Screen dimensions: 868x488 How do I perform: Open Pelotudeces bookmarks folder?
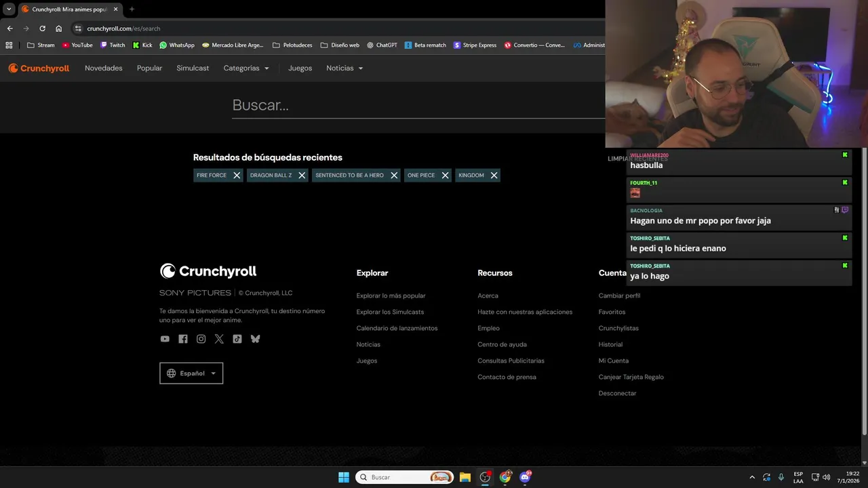coord(292,45)
